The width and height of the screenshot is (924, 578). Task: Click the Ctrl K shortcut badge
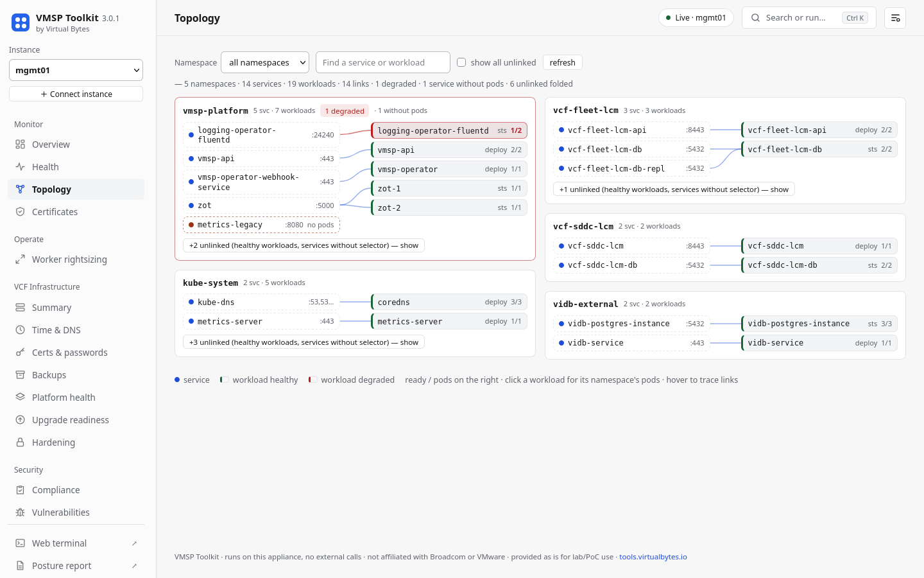855,18
